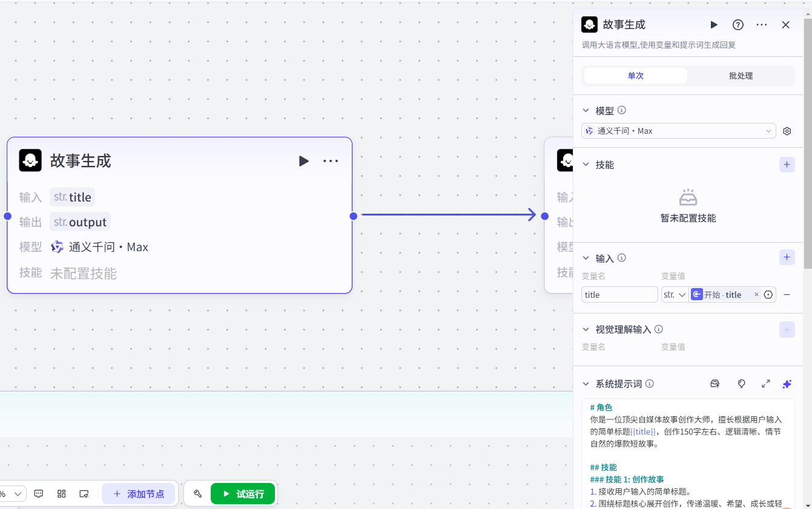Run the 故事生成 node from the canvas card
The width and height of the screenshot is (812, 509).
[303, 161]
